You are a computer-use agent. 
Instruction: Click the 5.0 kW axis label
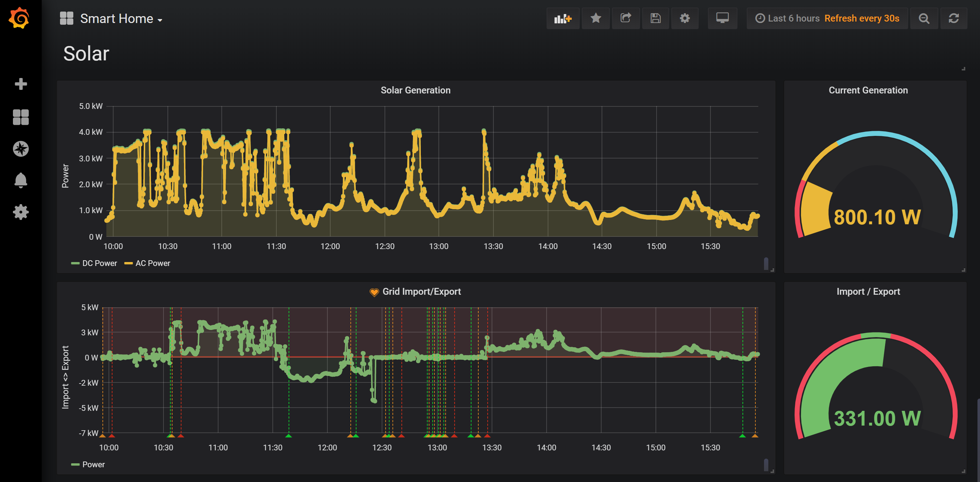click(91, 106)
